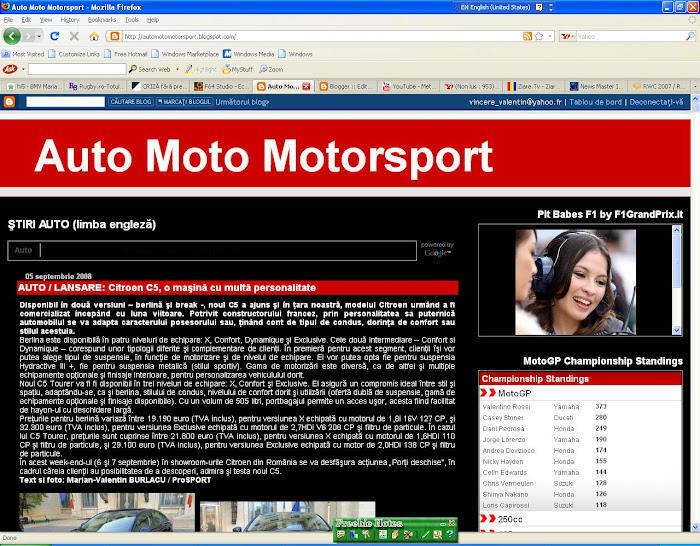Switch to the Blogger :: Edit tab
Image resolution: width=700 pixels, height=546 pixels.
pos(346,87)
